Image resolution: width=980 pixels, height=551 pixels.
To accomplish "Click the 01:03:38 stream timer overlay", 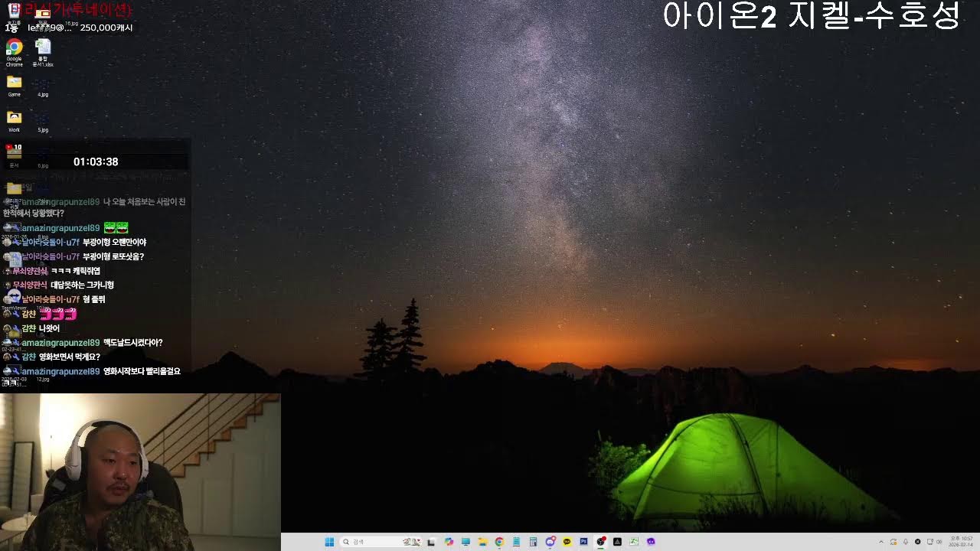I will 96,161.
